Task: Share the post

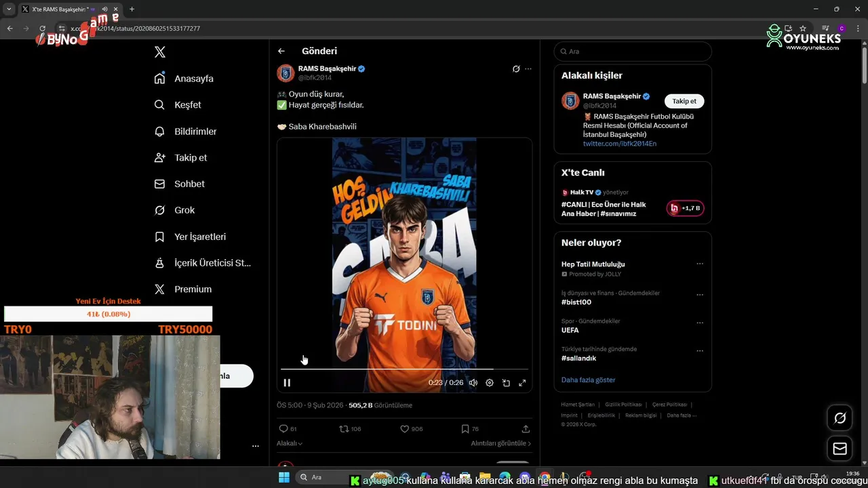Action: [526, 429]
